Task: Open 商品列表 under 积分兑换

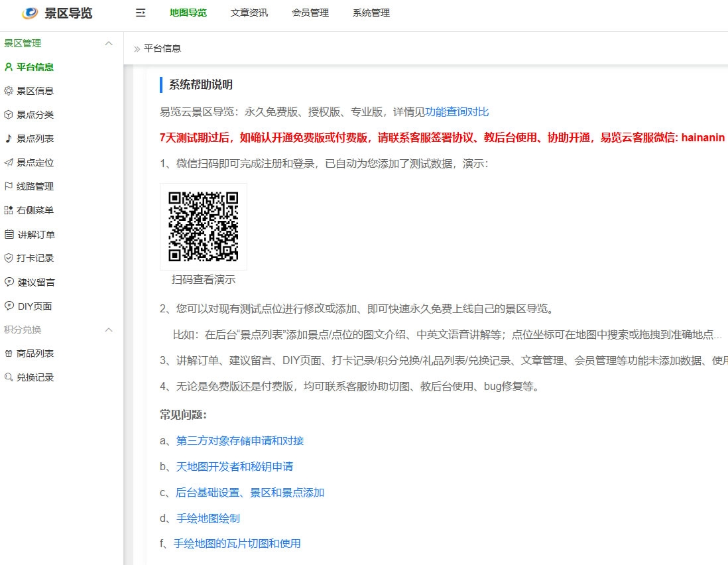Action: (x=35, y=353)
